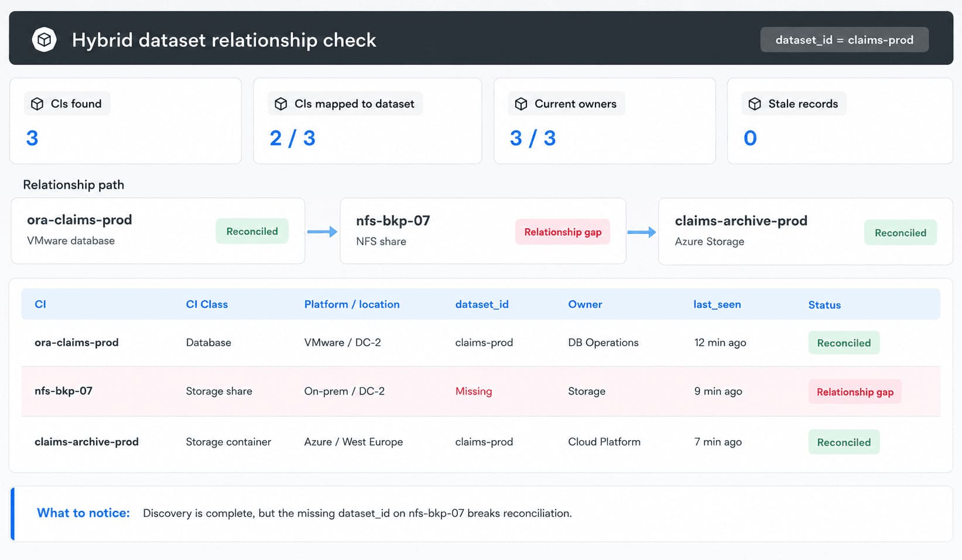Sort by the Status column header
This screenshot has height=560, width=962.
click(x=824, y=305)
